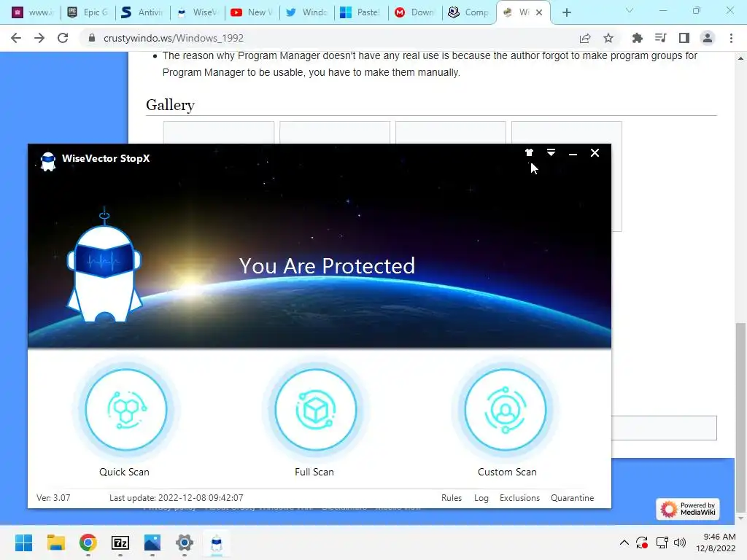747x560 pixels.
Task: Click WiseVector StopX taskbar icon
Action: 216,542
